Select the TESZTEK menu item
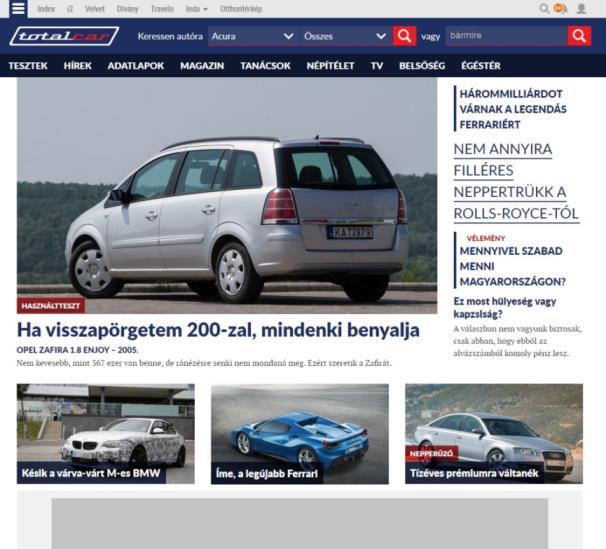This screenshot has height=549, width=606. click(28, 66)
